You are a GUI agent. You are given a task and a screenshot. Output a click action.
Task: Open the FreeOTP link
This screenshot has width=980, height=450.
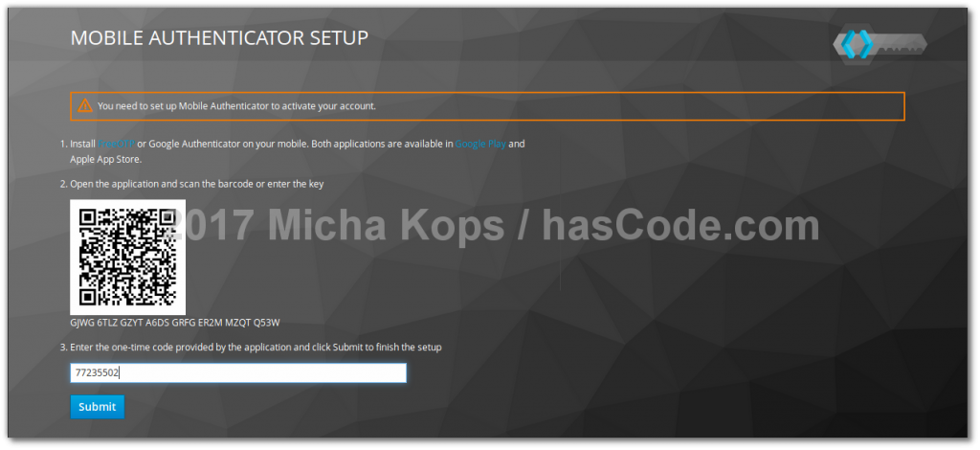pos(116,144)
